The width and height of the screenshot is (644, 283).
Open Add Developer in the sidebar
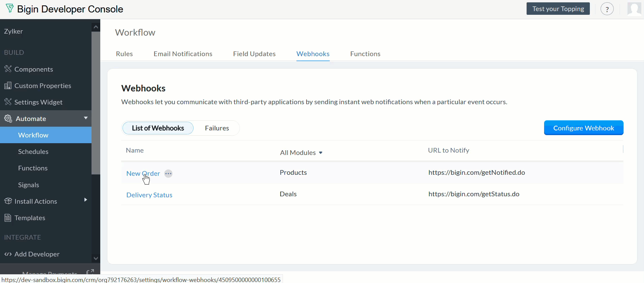37,254
